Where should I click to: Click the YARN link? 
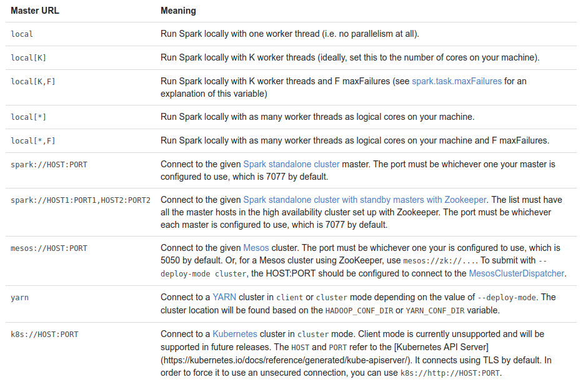coord(224,297)
